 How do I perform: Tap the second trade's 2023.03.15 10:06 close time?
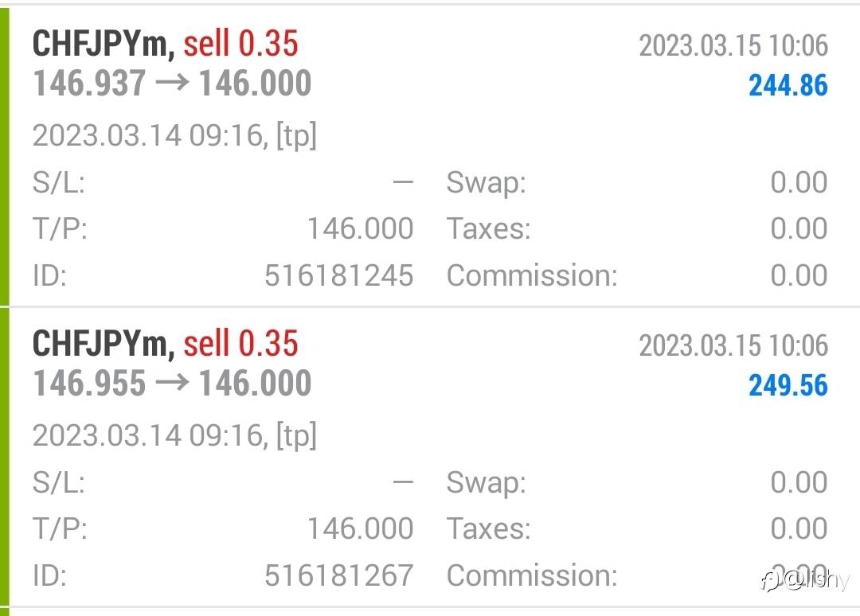[x=733, y=345]
